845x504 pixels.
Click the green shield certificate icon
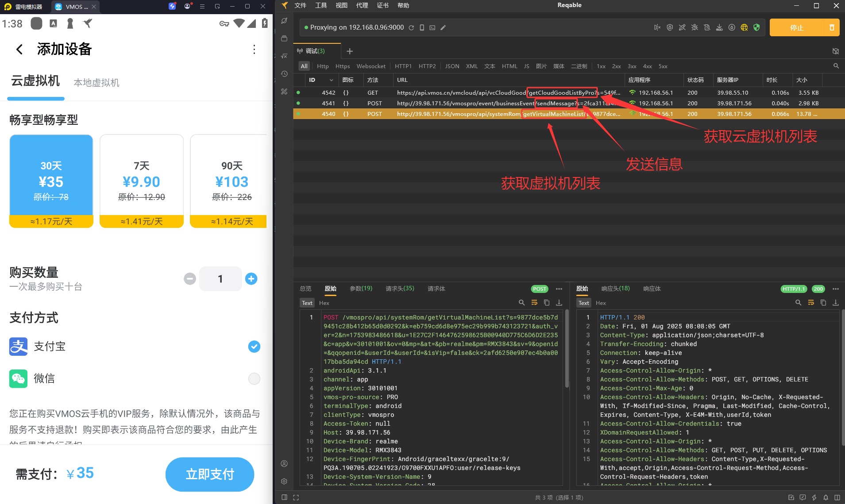pyautogui.click(x=756, y=27)
